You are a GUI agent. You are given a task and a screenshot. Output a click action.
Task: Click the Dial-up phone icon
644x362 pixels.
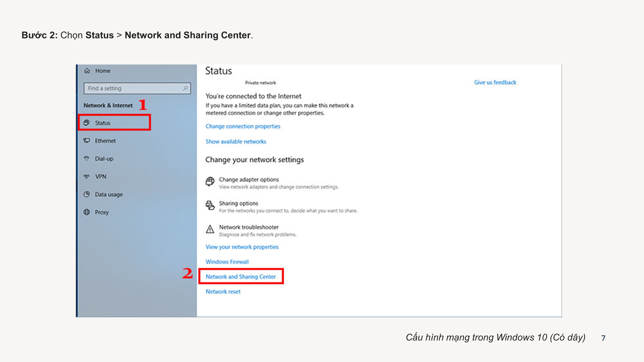coord(87,159)
